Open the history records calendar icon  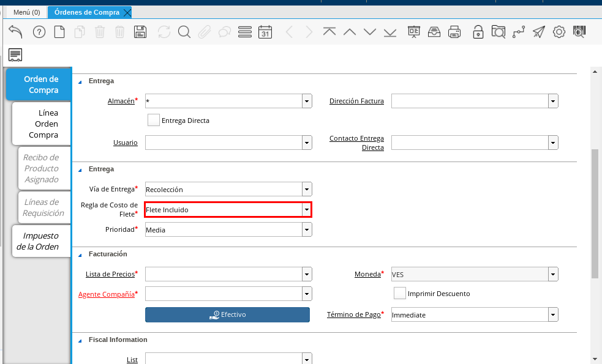click(x=265, y=32)
